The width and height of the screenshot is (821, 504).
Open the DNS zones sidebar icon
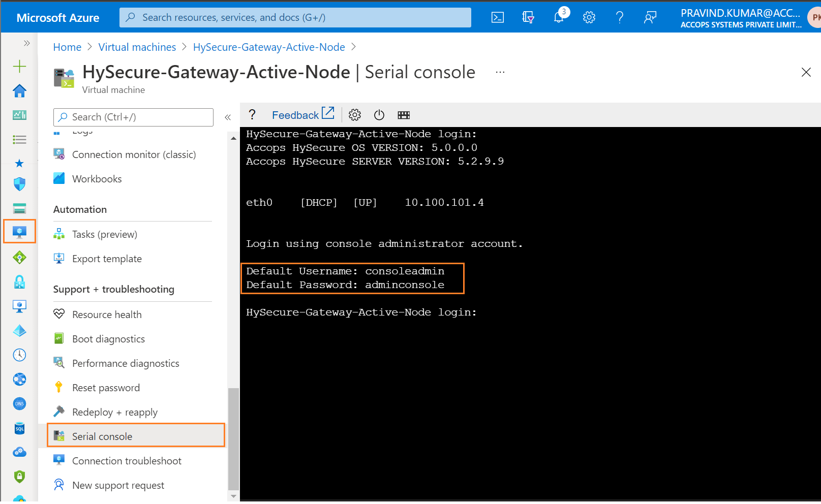click(19, 404)
